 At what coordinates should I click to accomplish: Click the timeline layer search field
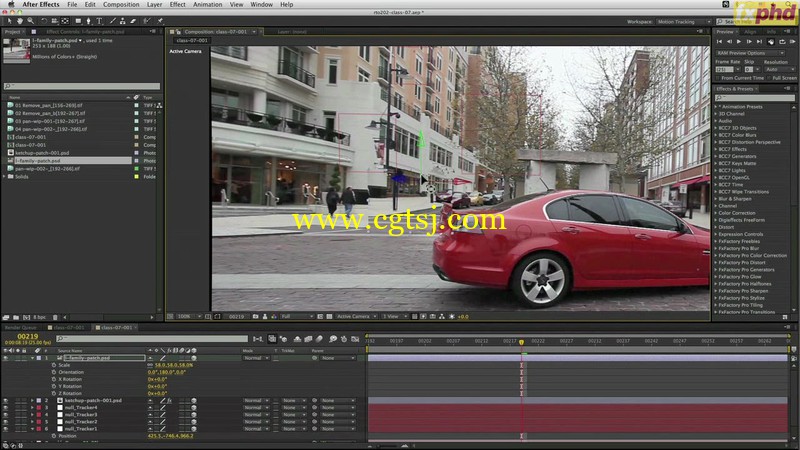[152, 339]
